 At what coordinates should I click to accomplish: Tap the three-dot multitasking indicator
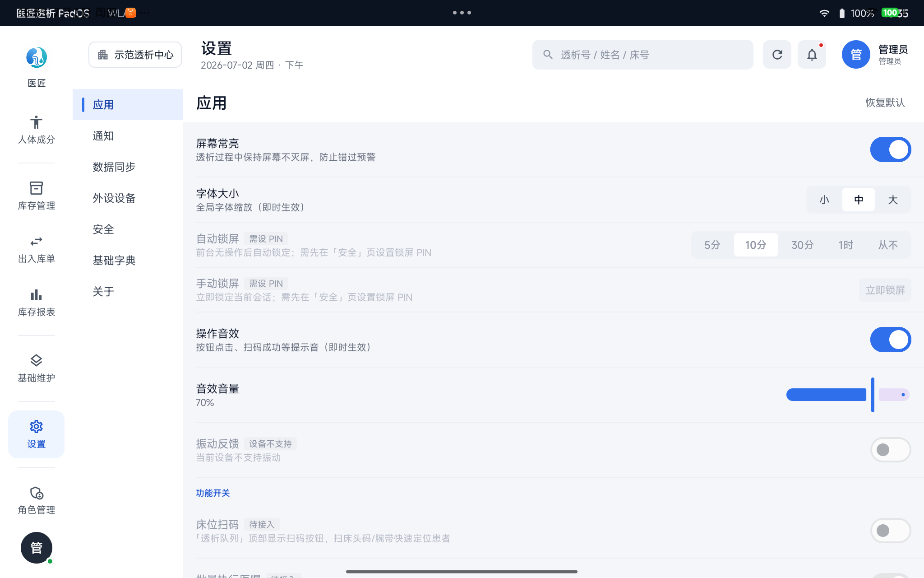click(x=462, y=13)
